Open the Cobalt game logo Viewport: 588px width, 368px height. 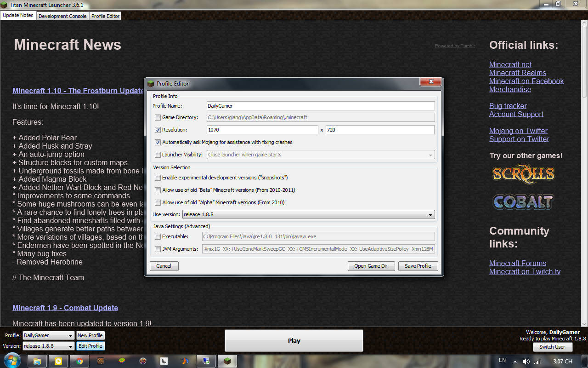(524, 201)
